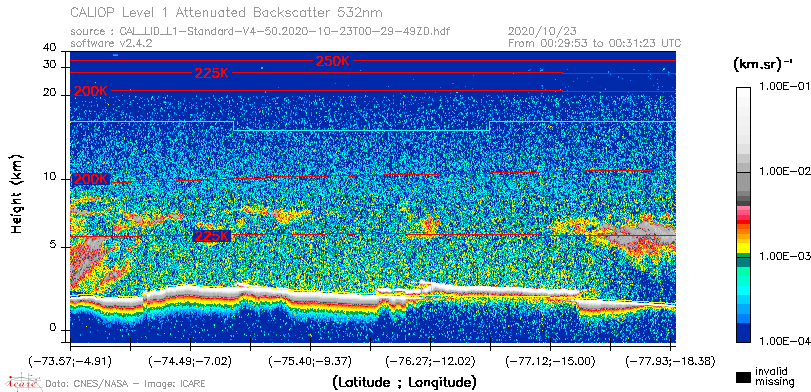Click the coordinate label "(-75.40;-9.37)"
811x392 pixels.
pos(309,361)
